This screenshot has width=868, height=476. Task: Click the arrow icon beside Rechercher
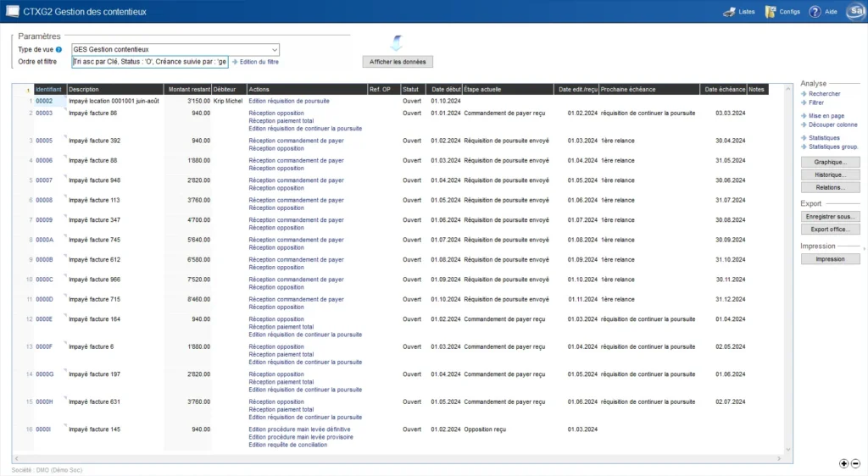click(x=804, y=94)
